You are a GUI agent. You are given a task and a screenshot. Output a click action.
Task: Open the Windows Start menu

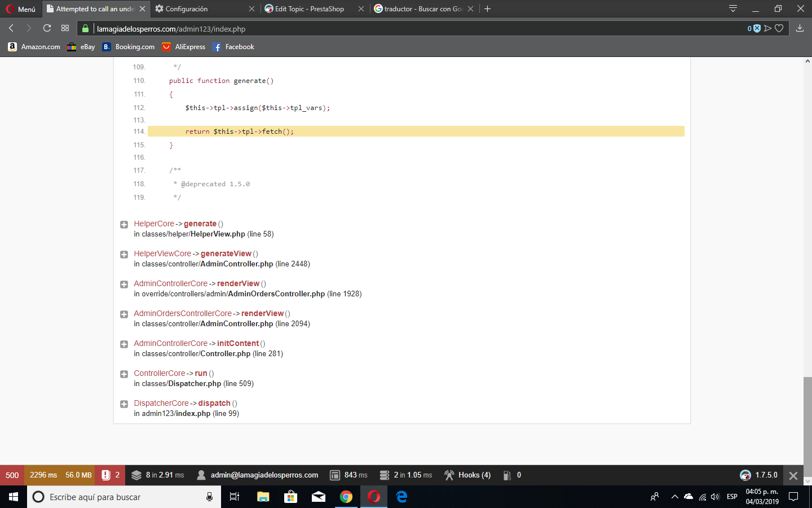tap(14, 497)
